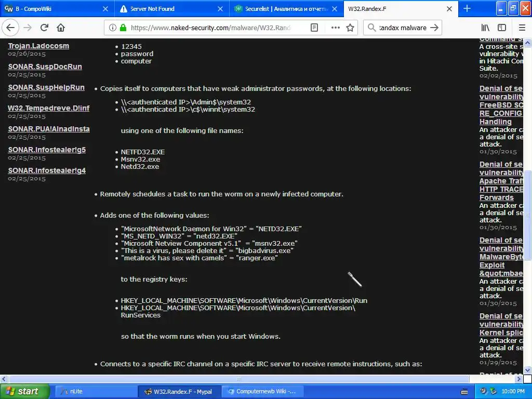The image size is (532, 399).
Task: Switch to Computernewb Wiki taskbar window
Action: point(263,391)
